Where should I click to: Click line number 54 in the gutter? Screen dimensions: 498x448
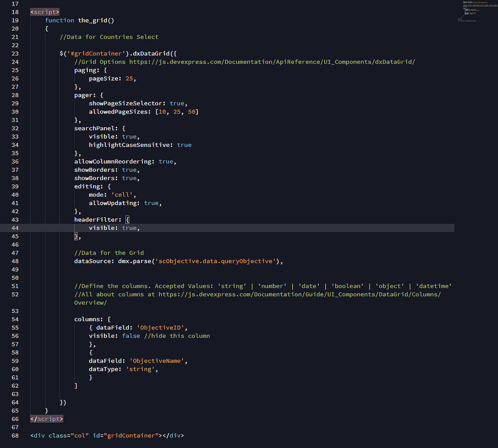[15, 319]
